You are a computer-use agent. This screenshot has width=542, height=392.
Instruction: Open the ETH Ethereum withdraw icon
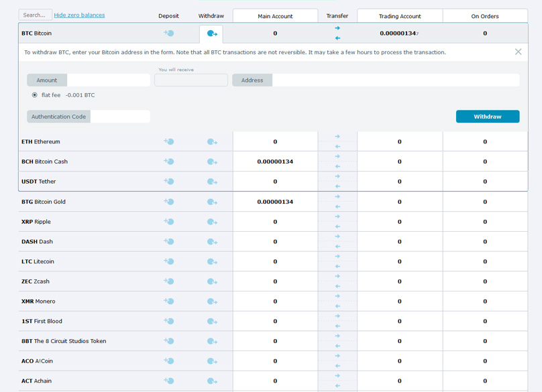coord(212,142)
